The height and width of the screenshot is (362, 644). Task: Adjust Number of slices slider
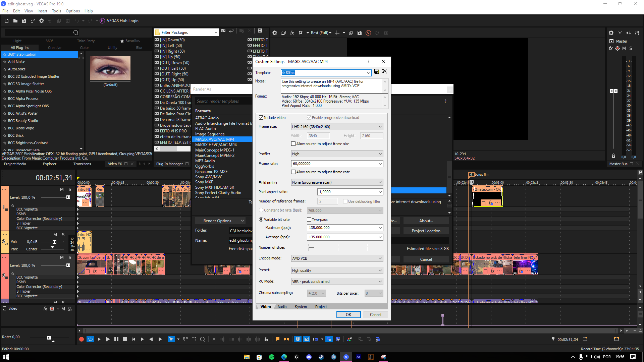(x=338, y=247)
